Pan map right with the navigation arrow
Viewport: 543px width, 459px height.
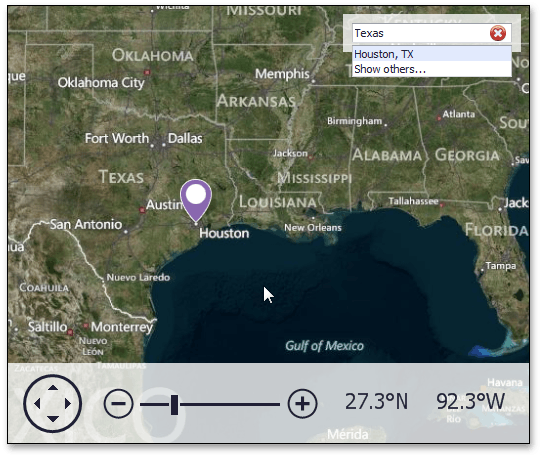point(68,403)
